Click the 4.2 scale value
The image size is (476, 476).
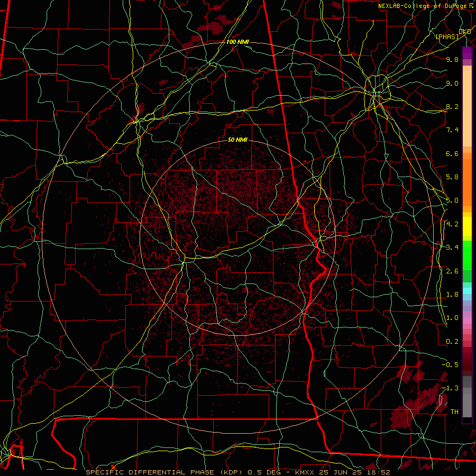pos(452,224)
